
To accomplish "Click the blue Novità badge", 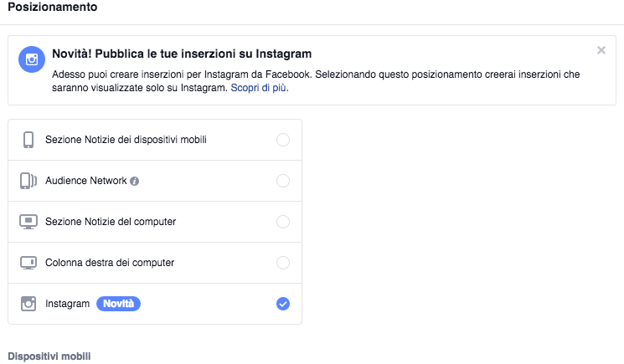I will (x=118, y=304).
